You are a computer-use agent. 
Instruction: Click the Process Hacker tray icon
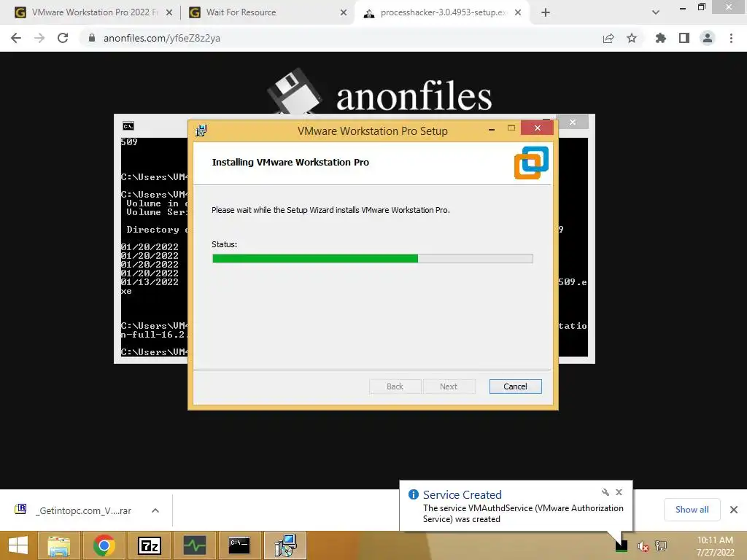[622, 545]
